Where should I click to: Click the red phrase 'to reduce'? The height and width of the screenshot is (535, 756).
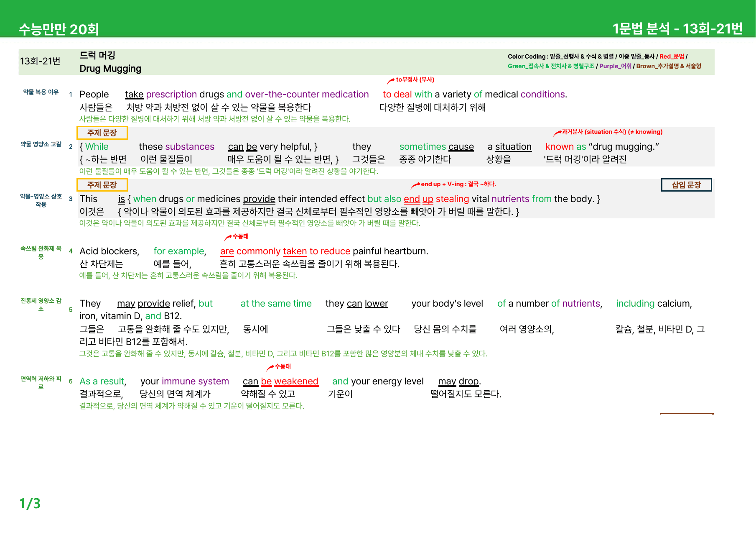[330, 251]
